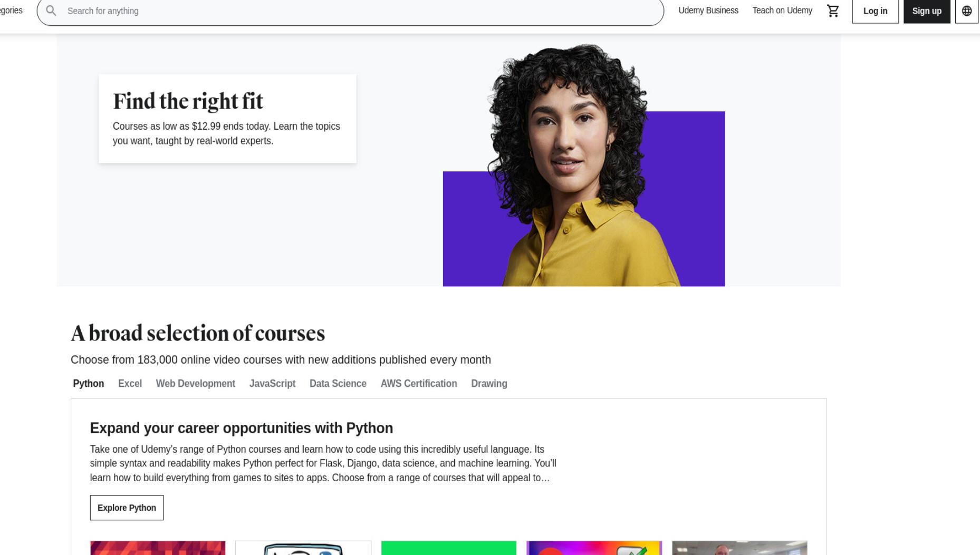Open the Data Science tab
This screenshot has width=980, height=555.
point(338,384)
